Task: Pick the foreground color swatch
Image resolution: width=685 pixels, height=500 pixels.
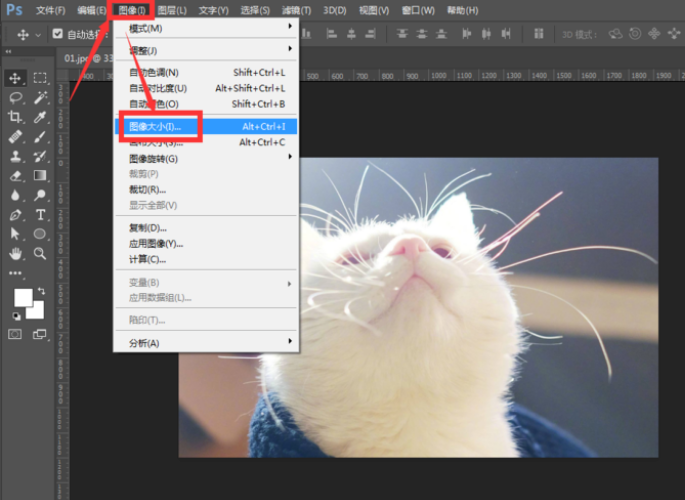Action: click(23, 297)
